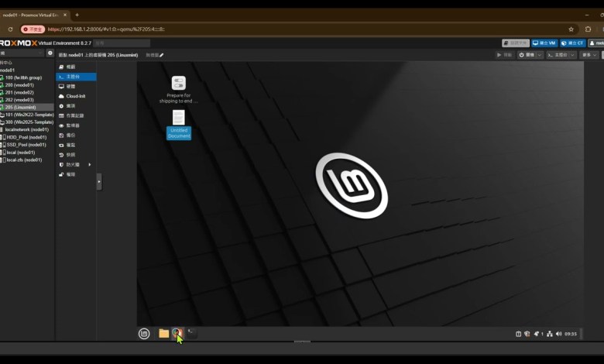Click the 'Not secure' site warning badge

pos(33,29)
